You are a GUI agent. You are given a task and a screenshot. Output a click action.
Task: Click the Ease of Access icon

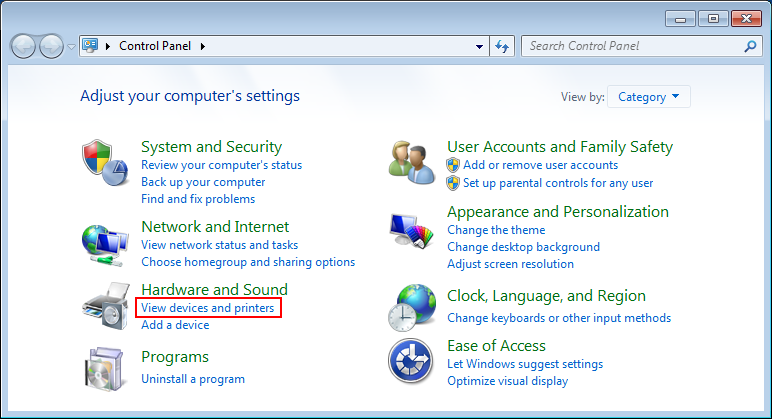tap(411, 362)
